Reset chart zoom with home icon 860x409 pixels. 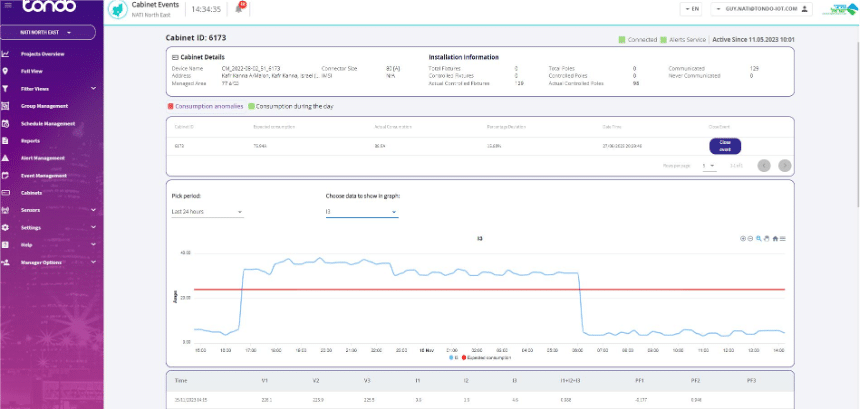(x=775, y=238)
